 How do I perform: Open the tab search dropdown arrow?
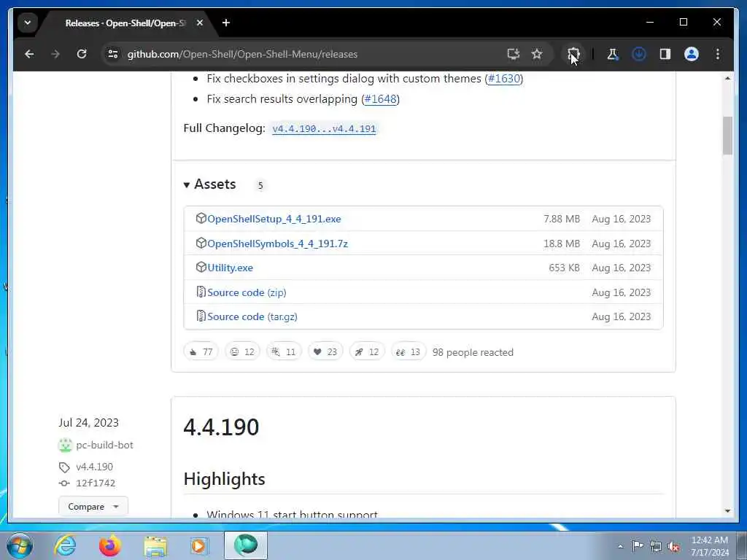(x=28, y=23)
